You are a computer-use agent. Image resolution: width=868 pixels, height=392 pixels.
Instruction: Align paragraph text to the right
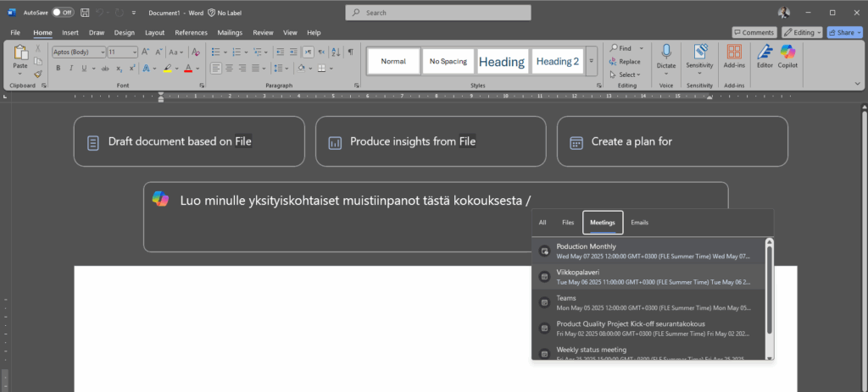point(242,69)
